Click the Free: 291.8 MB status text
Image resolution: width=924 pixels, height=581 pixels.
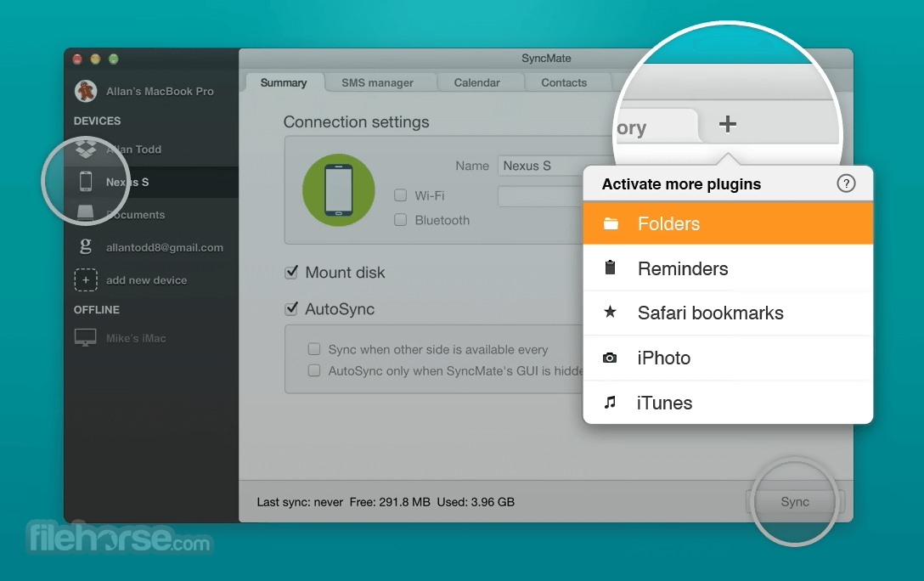[390, 502]
